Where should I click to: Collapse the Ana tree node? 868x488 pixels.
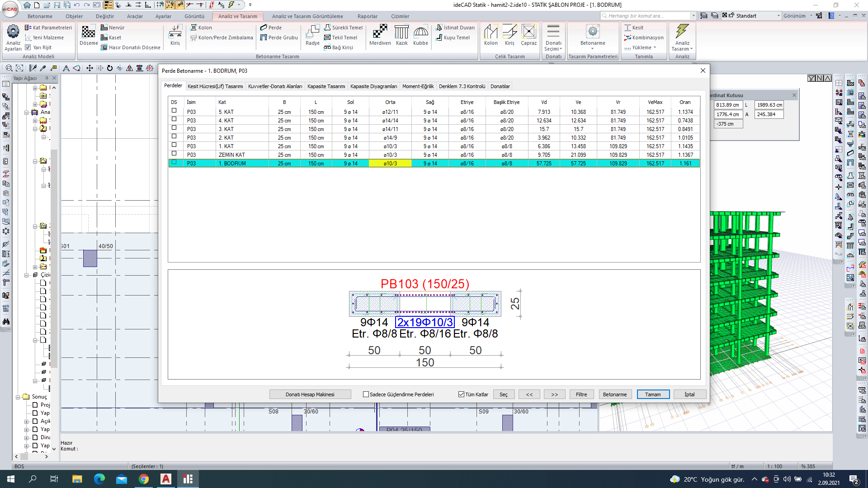point(26,113)
